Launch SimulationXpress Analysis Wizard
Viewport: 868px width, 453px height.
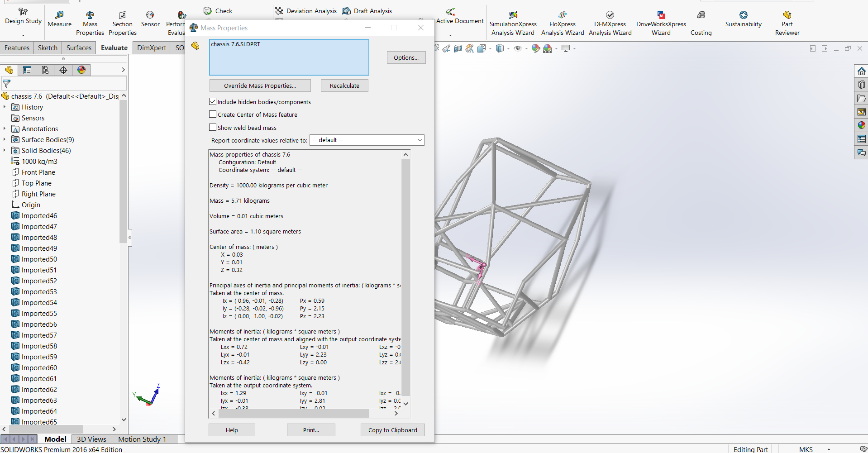pyautogui.click(x=513, y=24)
